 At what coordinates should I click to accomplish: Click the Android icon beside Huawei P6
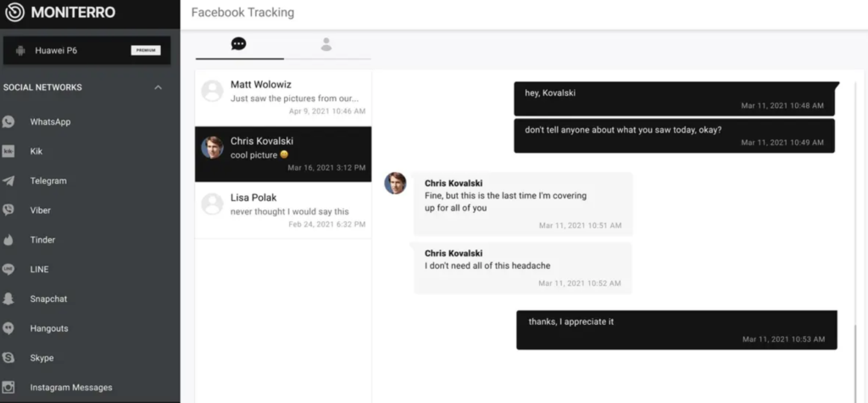point(20,50)
